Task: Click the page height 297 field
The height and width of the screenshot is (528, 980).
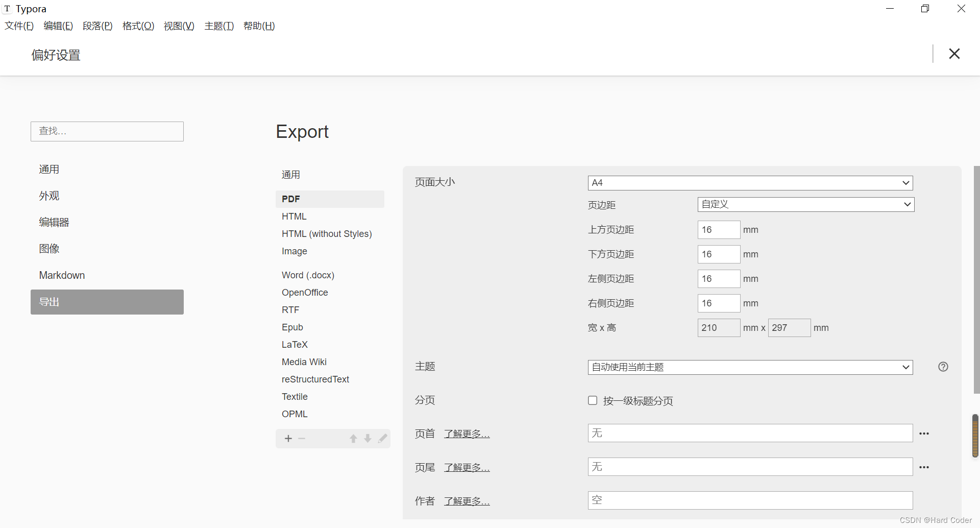Action: pyautogui.click(x=789, y=328)
